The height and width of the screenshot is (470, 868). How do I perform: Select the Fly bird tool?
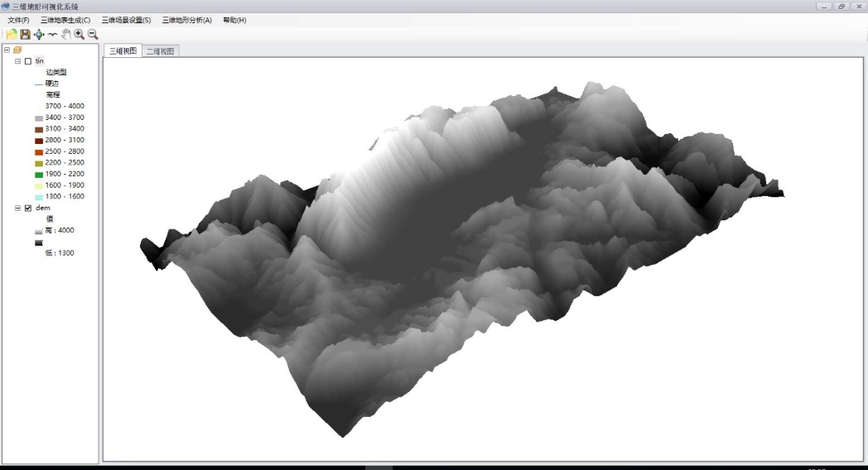[52, 34]
